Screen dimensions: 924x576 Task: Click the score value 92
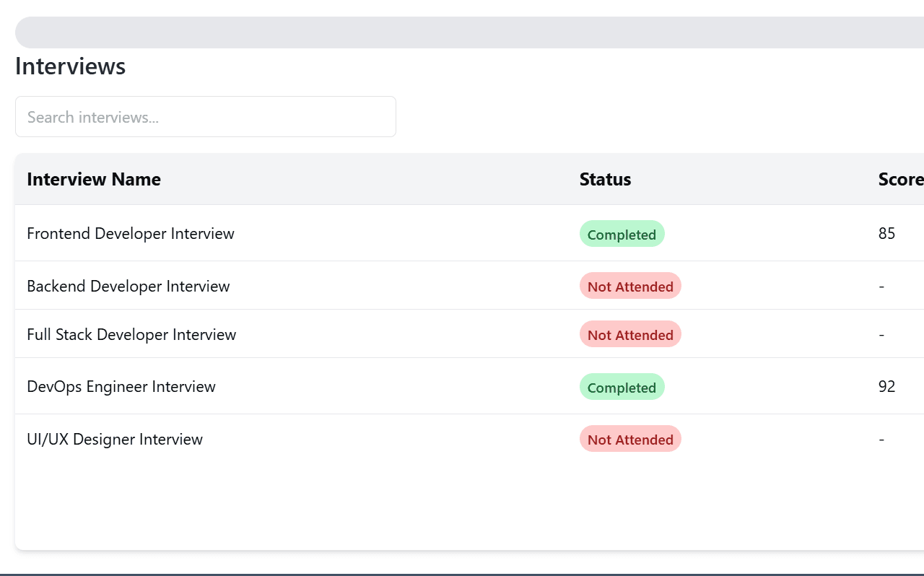[x=886, y=387]
